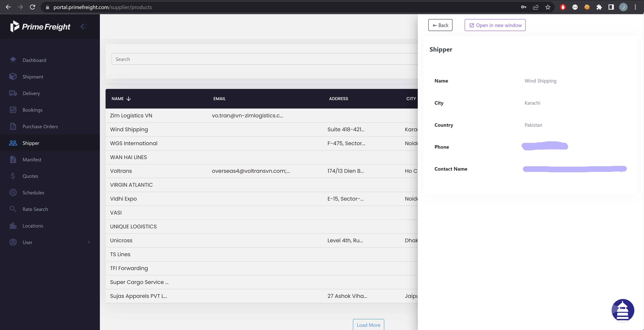Viewport: 644px width, 330px height.
Task: Click the Load More button
Action: [369, 324]
